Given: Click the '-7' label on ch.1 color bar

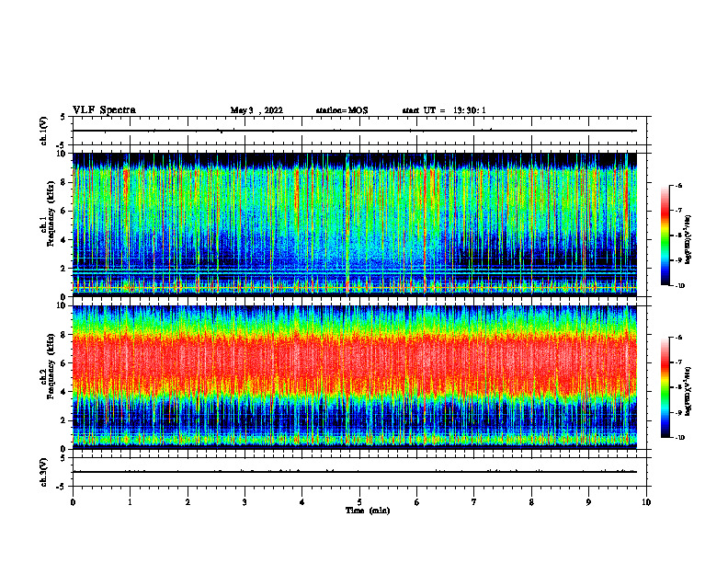Looking at the screenshot, I should click(678, 211).
